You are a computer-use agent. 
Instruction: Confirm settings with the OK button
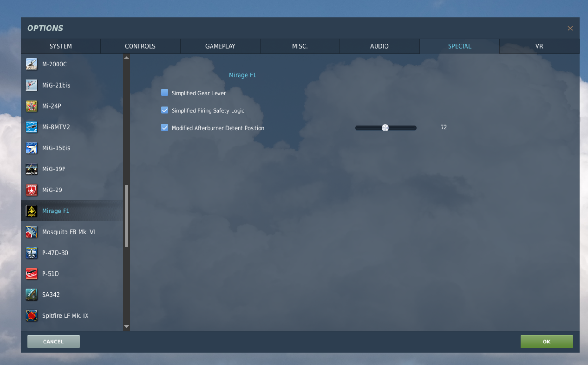(x=546, y=342)
